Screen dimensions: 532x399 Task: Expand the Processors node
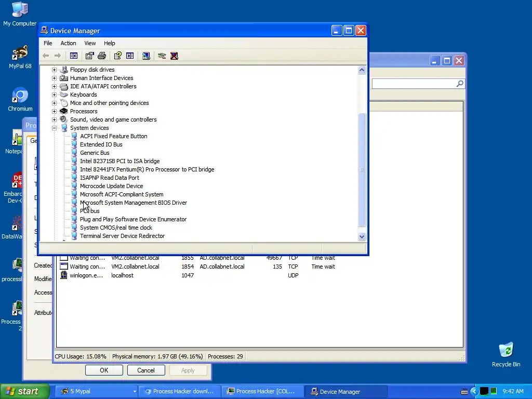point(54,111)
